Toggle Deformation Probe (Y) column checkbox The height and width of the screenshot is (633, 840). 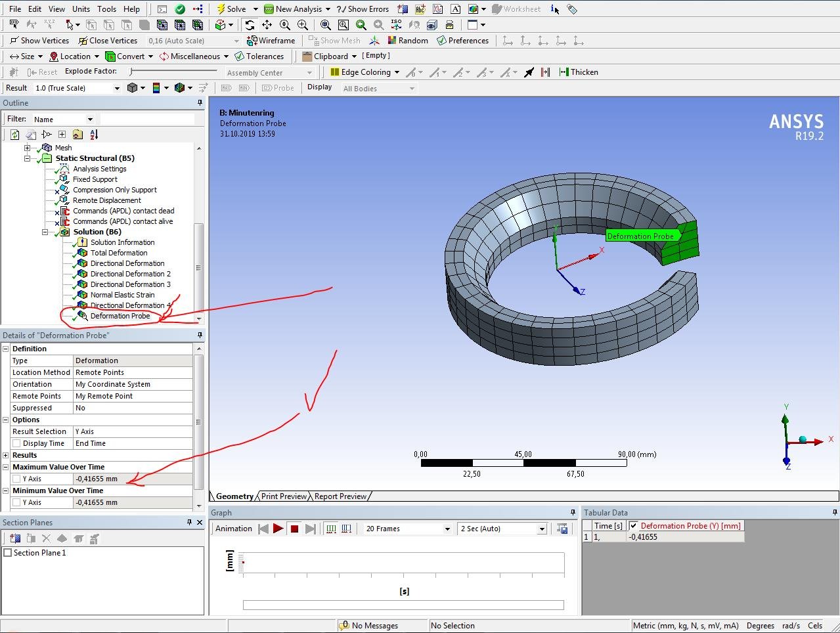click(634, 526)
